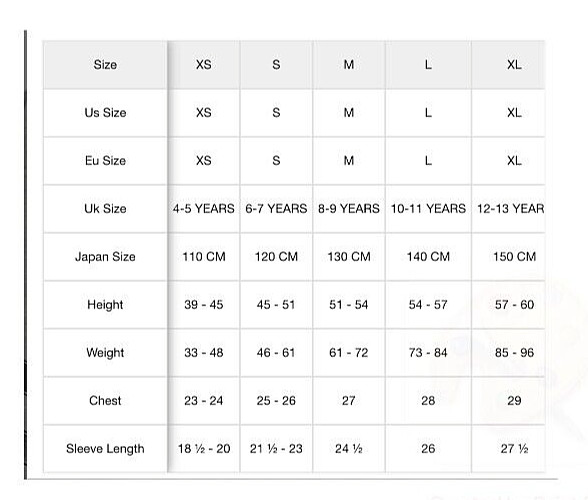The height and width of the screenshot is (500, 588).
Task: Click the Size header cell
Action: click(105, 65)
